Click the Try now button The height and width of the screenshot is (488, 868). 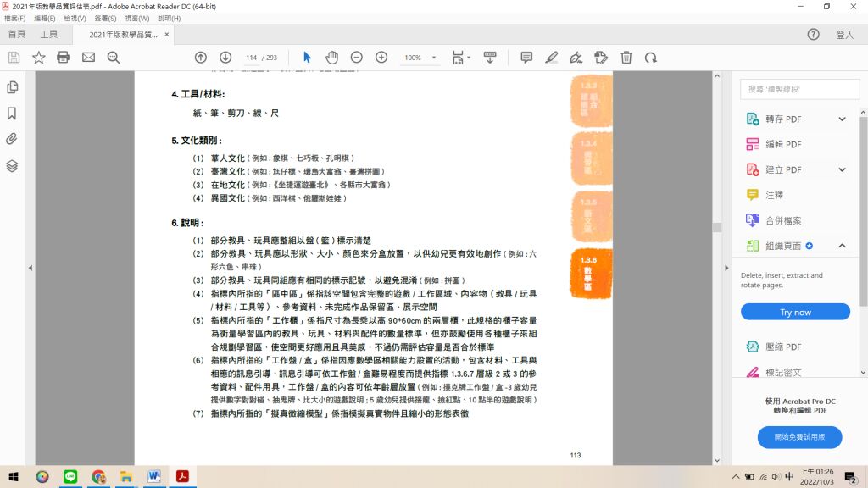(x=795, y=312)
